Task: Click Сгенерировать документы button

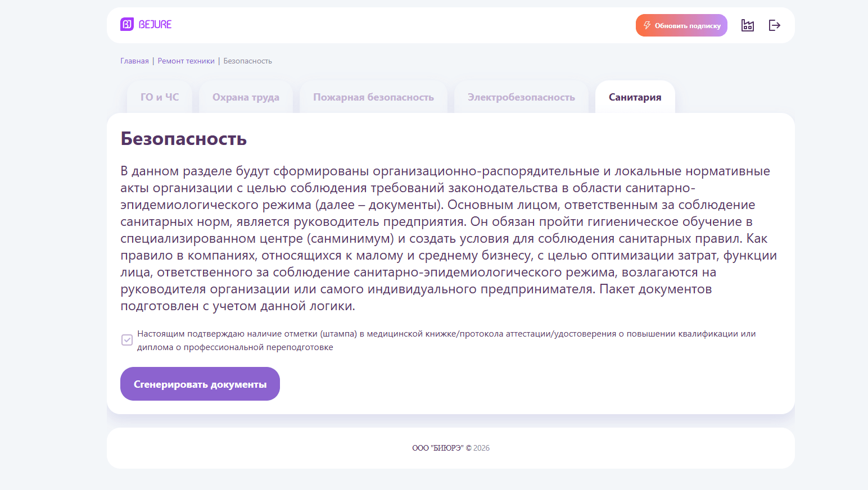Action: pos(200,384)
